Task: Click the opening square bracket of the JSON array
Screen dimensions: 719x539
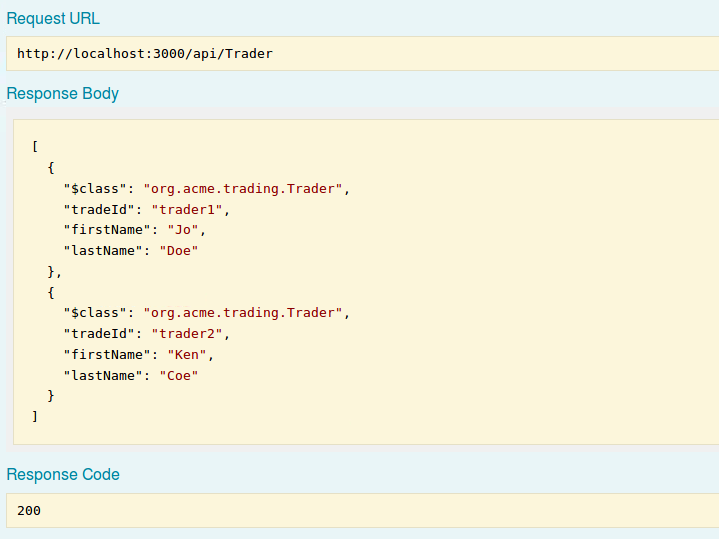Action: pos(35,146)
